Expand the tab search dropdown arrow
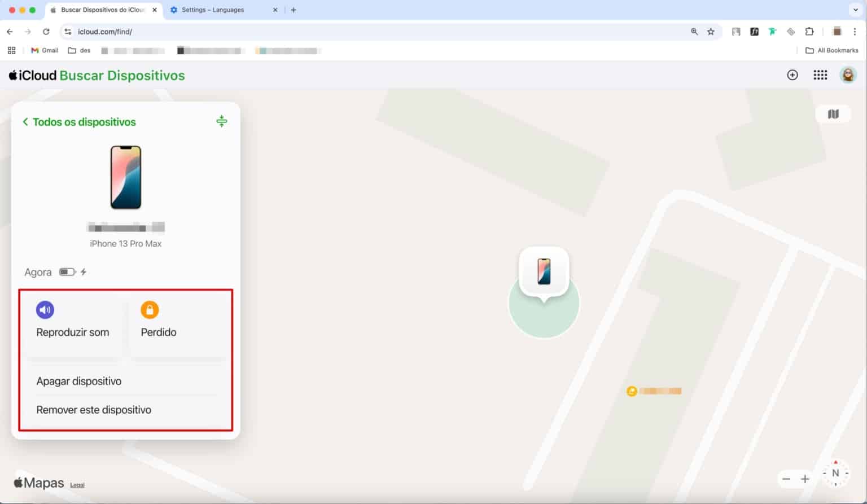Screen dimensions: 867x504 855,10
